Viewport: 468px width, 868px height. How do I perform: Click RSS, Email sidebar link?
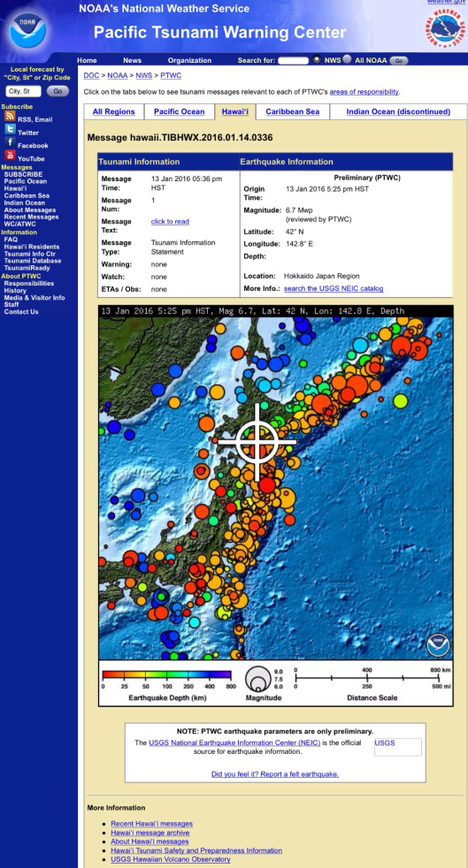click(x=35, y=119)
